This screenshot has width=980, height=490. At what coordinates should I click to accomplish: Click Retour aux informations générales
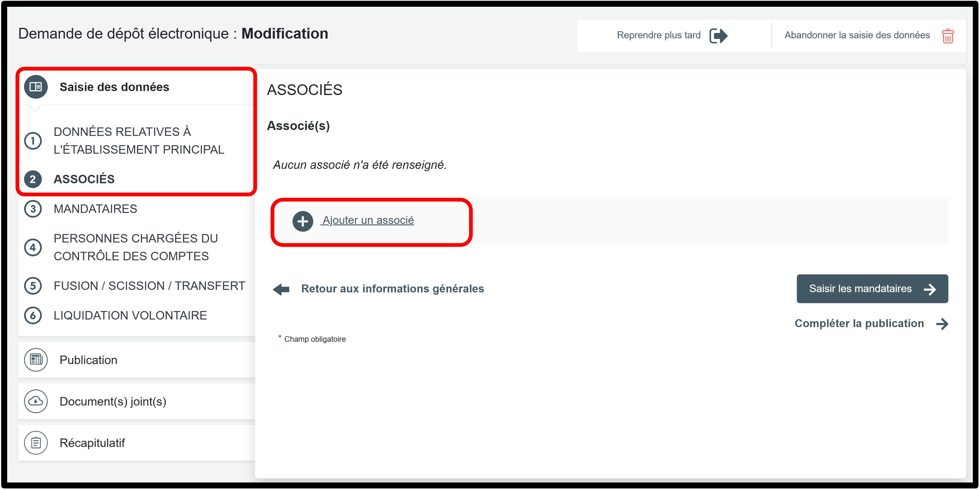pyautogui.click(x=392, y=289)
